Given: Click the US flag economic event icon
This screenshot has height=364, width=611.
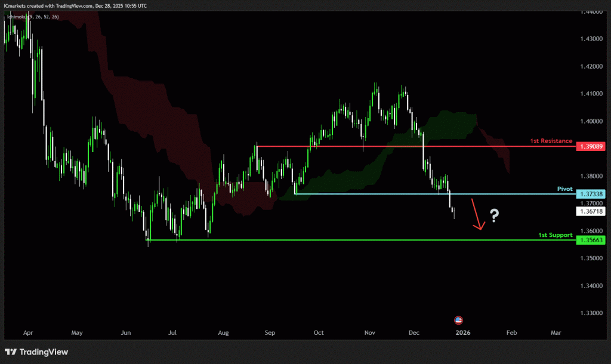Looking at the screenshot, I should tap(458, 320).
